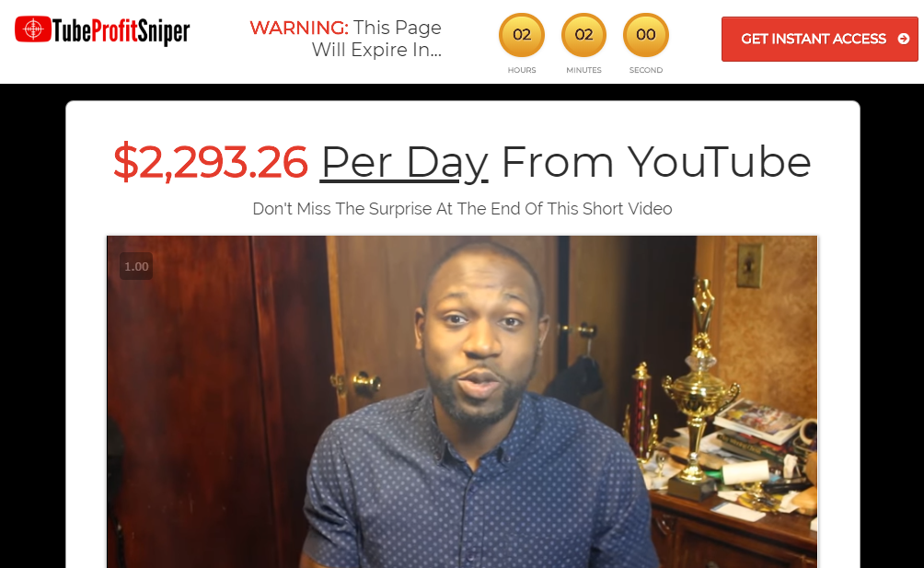Click the arrow icon on access button

point(904,39)
